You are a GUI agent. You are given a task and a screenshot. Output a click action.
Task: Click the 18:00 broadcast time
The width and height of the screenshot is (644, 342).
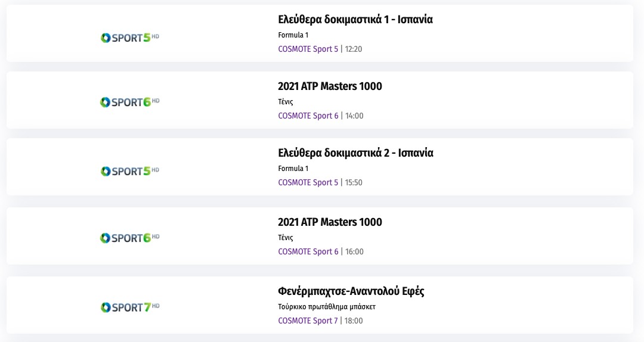(x=354, y=321)
